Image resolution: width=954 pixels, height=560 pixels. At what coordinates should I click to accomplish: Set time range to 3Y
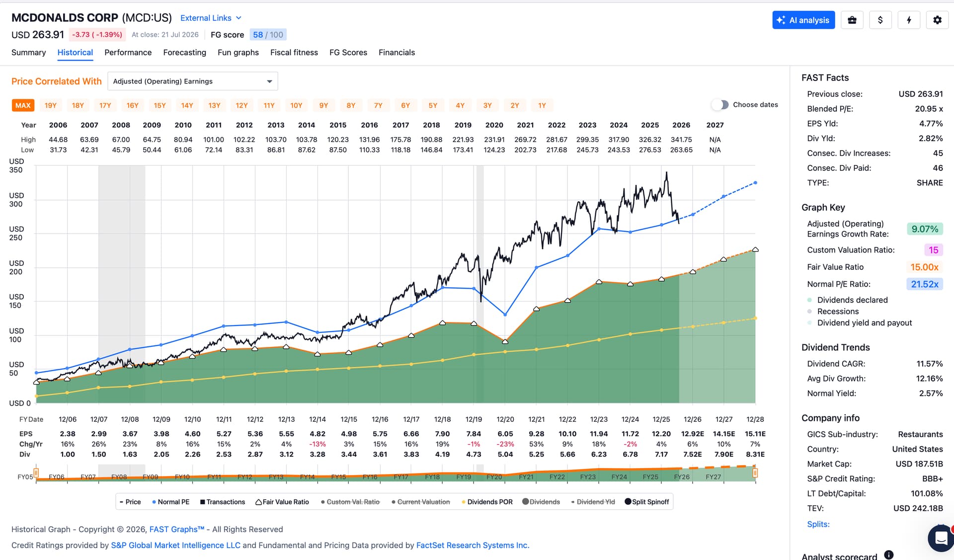click(487, 105)
